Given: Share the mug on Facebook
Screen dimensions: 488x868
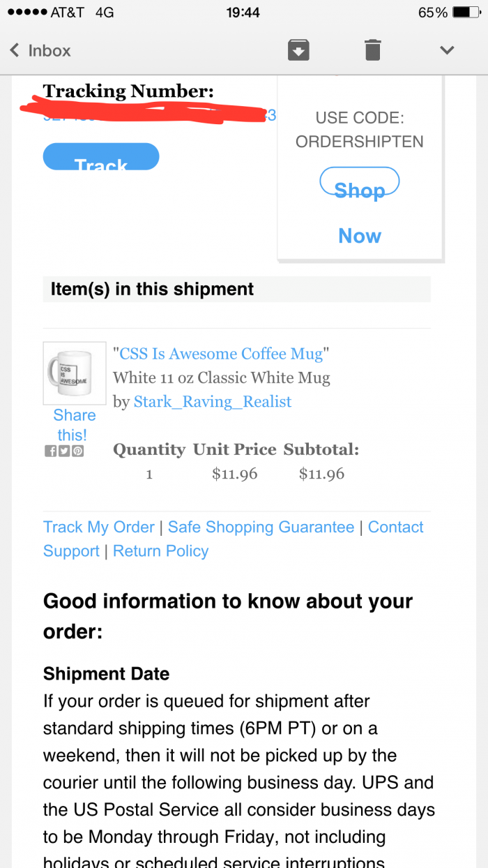Looking at the screenshot, I should [50, 451].
